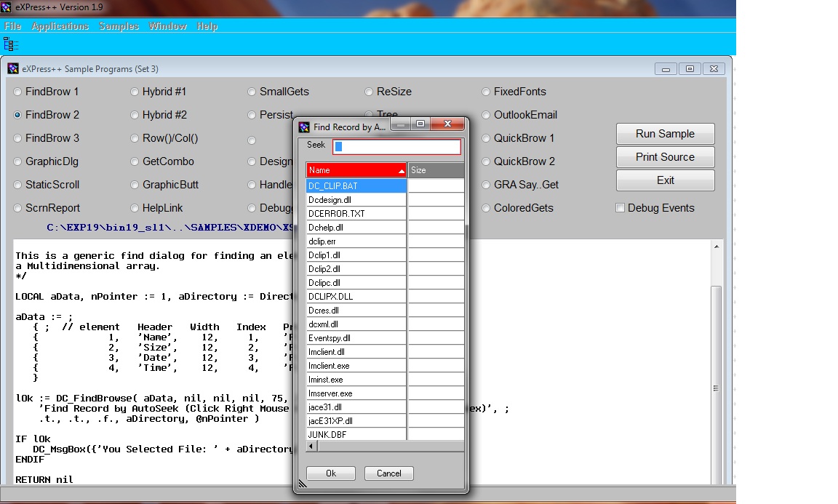Image resolution: width=838 pixels, height=504 pixels.
Task: Click the source pane scroll-up arrow
Action: click(x=716, y=247)
